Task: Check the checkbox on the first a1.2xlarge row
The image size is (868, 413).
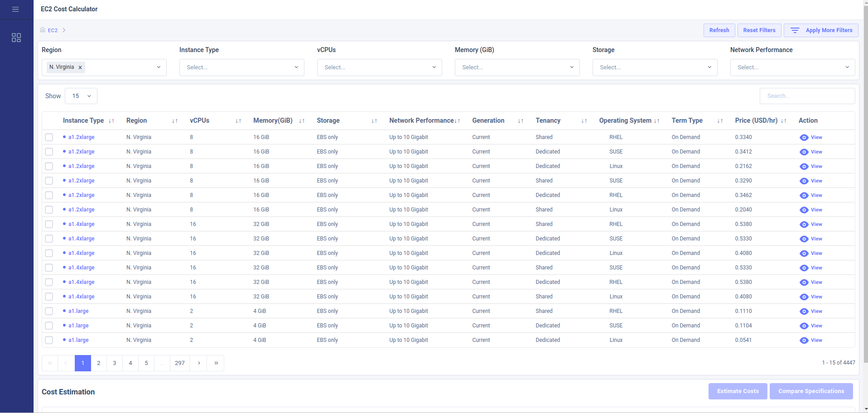Action: click(x=49, y=137)
